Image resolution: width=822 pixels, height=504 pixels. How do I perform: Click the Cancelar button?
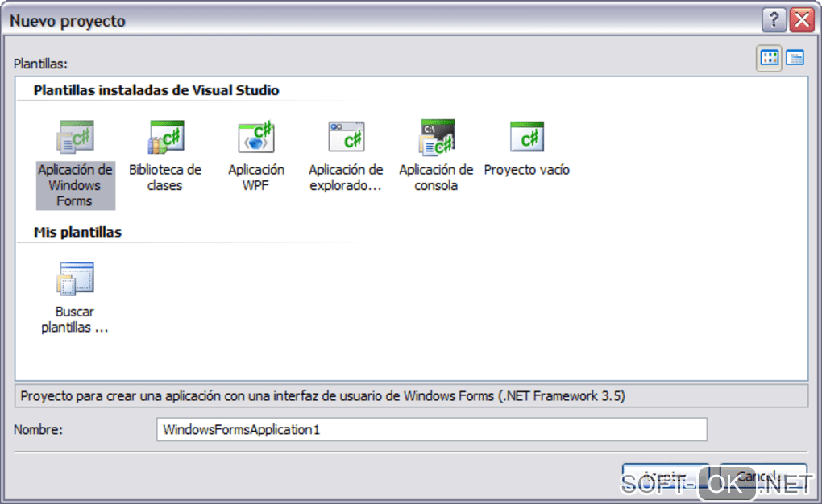click(763, 477)
